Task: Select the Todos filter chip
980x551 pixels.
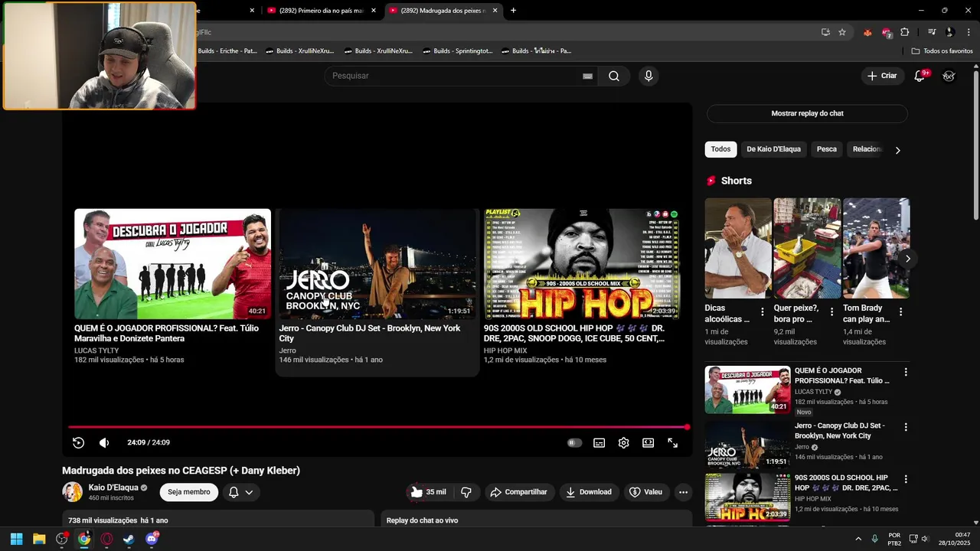Action: [x=720, y=149]
